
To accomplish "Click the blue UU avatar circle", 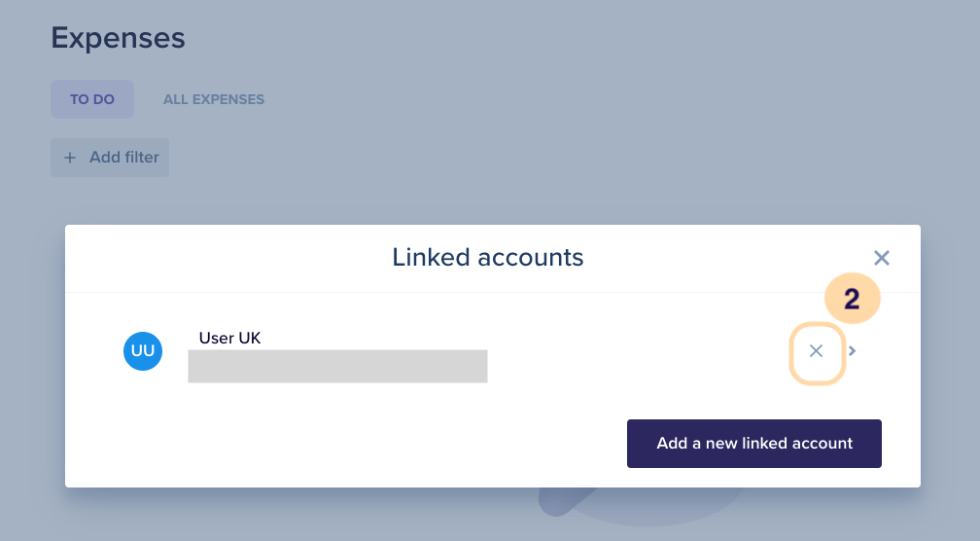I will (143, 351).
